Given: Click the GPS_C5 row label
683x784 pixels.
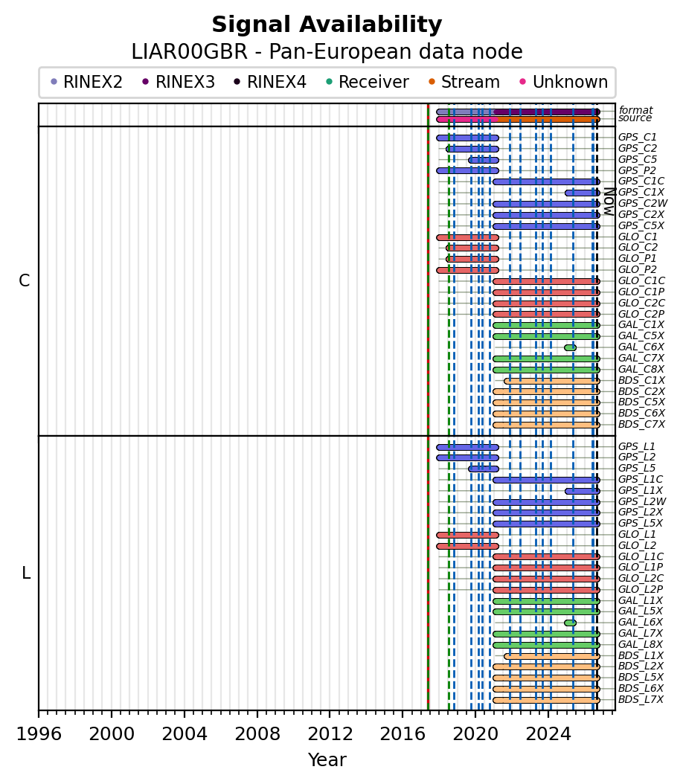Looking at the screenshot, I should [x=638, y=159].
